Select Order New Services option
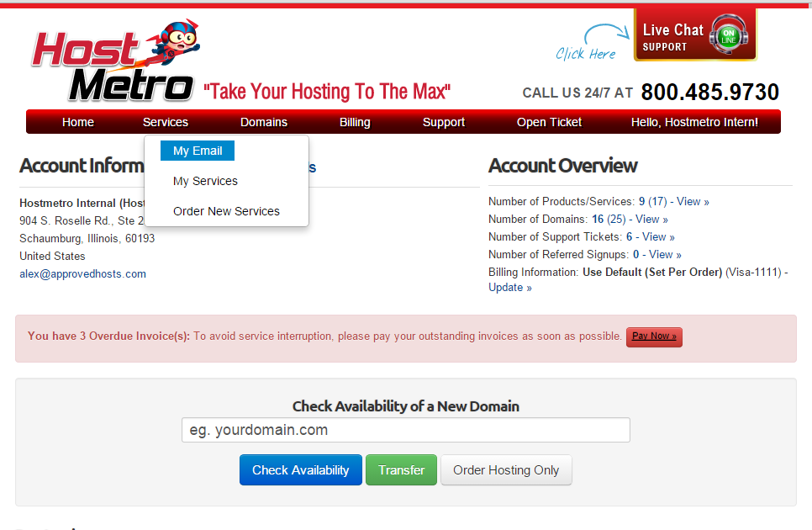The height and width of the screenshot is (530, 812). (x=226, y=211)
